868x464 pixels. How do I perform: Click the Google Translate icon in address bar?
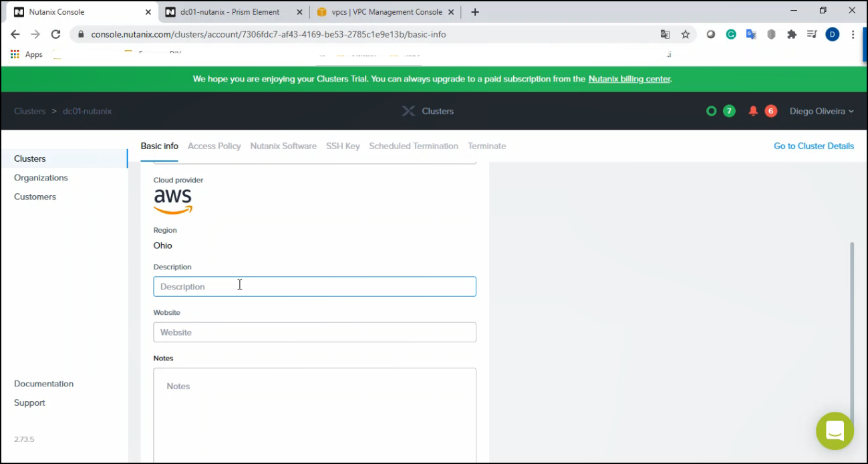tap(665, 34)
